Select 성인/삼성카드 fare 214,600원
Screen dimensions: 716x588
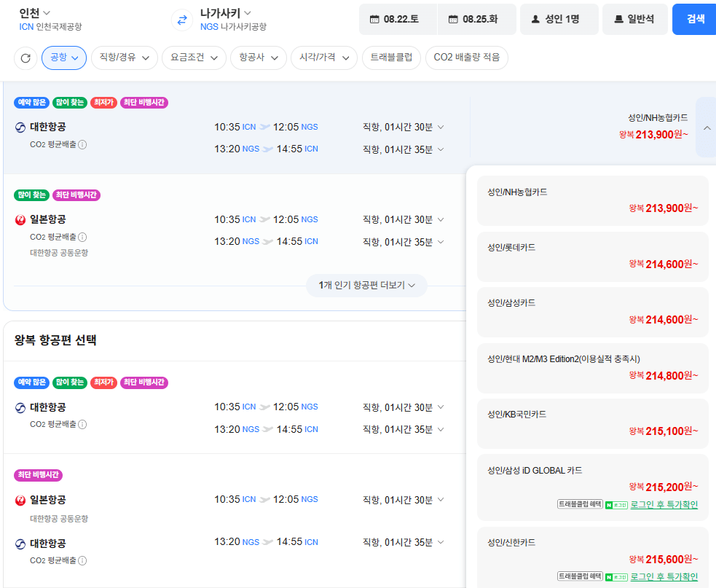coord(593,312)
